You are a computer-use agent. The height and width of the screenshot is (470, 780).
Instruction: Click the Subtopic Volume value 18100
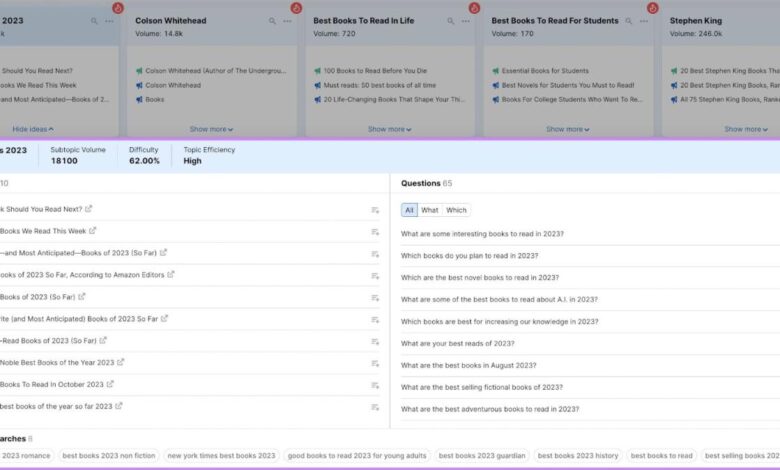[x=64, y=161]
